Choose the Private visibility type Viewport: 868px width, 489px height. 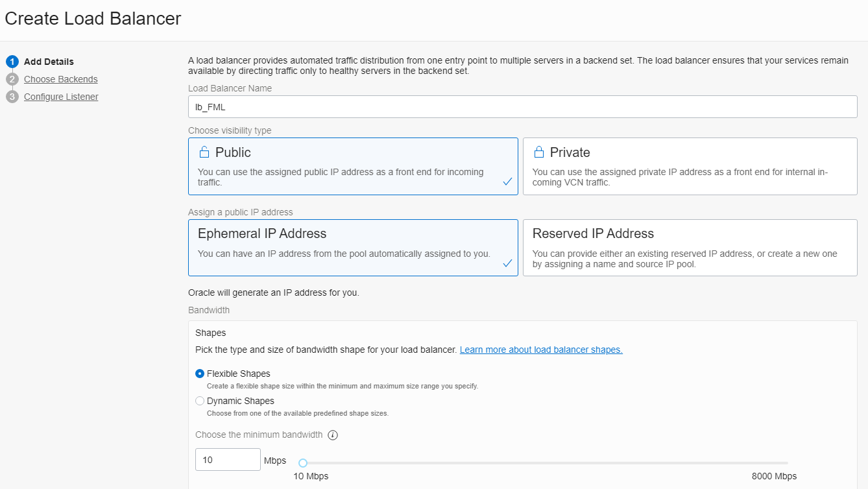click(x=690, y=165)
